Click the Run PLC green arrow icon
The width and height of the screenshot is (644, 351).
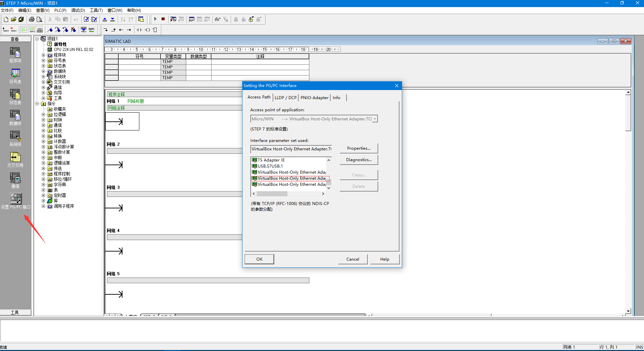click(156, 19)
